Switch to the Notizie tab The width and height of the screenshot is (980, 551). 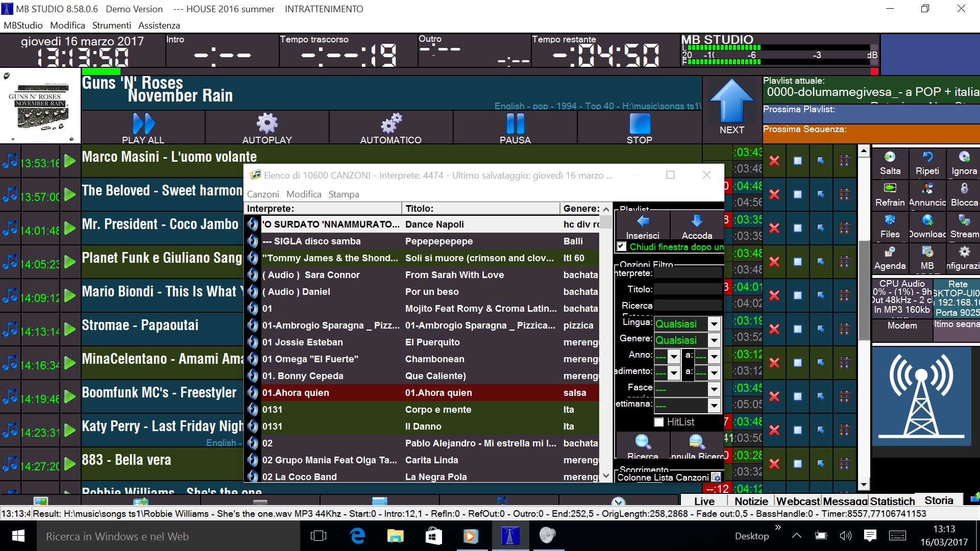751,501
